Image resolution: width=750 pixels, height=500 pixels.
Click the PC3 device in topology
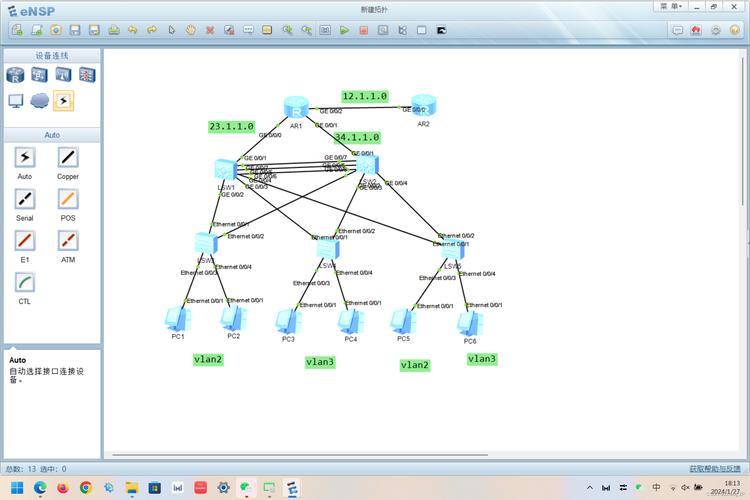coord(288,320)
